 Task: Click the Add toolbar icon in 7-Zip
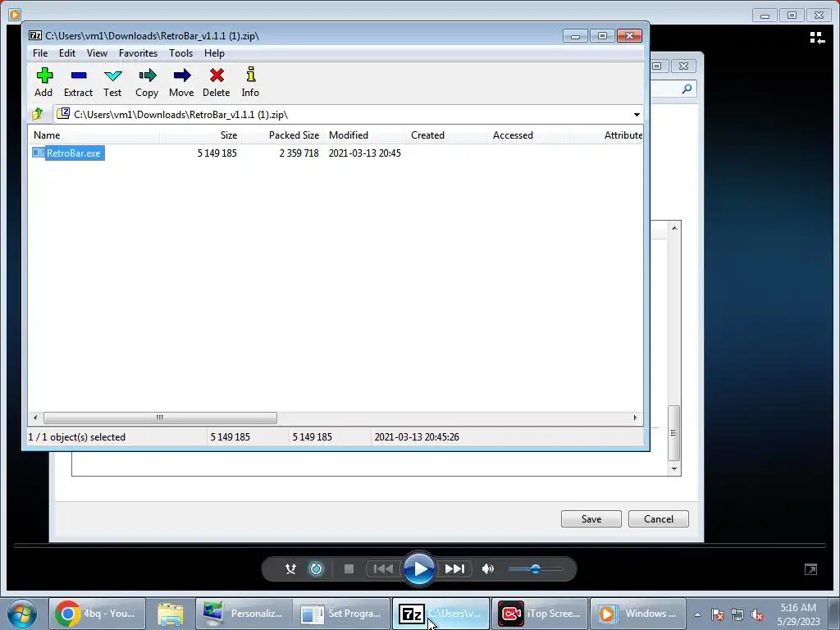(44, 82)
